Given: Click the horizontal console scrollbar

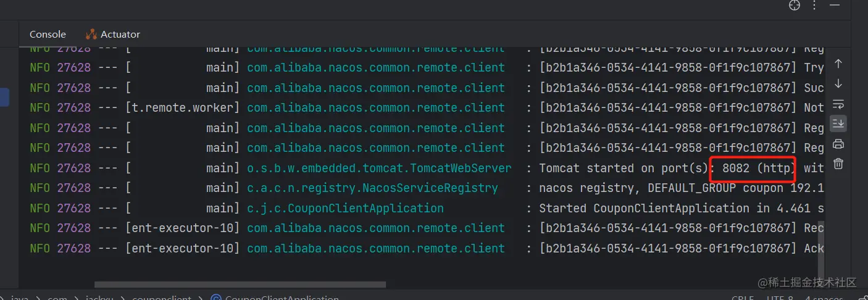Looking at the screenshot, I should click(x=240, y=285).
